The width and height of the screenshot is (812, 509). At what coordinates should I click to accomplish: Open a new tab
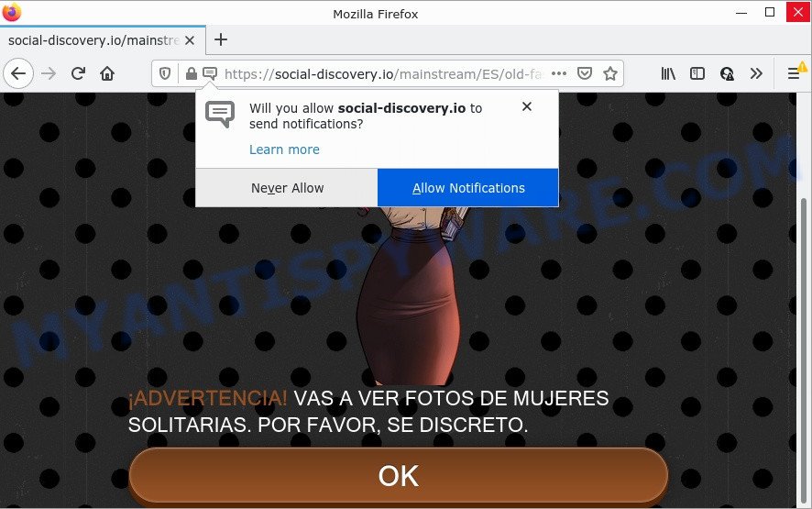tap(221, 39)
